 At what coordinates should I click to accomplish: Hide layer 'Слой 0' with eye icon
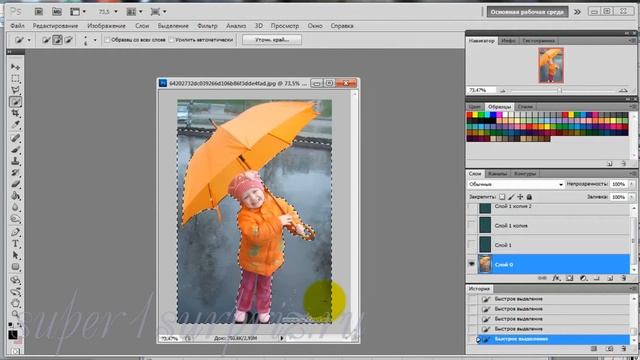pyautogui.click(x=472, y=264)
